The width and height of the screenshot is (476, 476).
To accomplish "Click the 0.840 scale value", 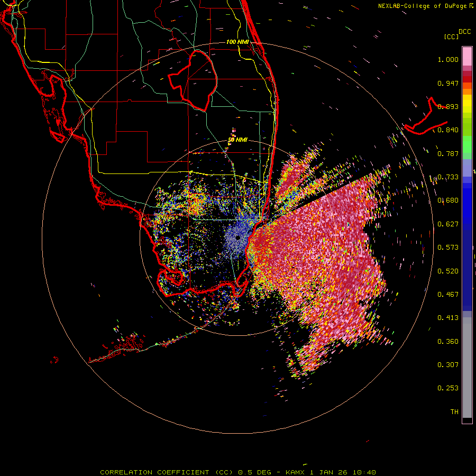I will point(448,130).
